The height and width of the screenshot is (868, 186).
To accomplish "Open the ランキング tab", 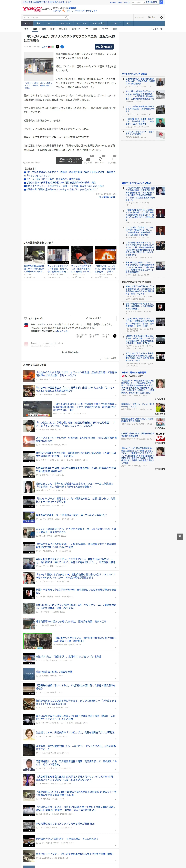I will 115,24.
